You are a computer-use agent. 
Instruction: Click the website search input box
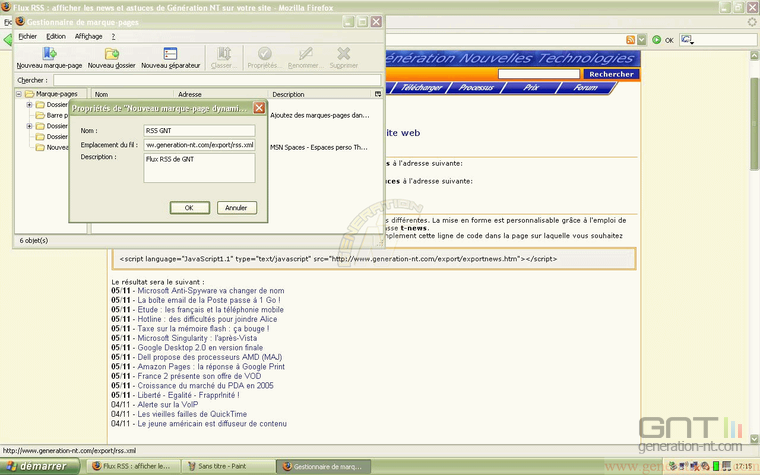538,74
